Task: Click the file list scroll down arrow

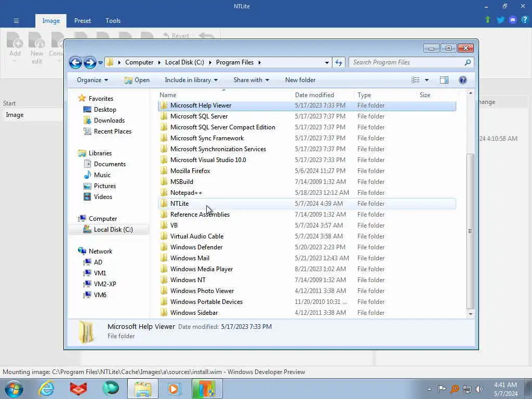Action: click(x=470, y=314)
